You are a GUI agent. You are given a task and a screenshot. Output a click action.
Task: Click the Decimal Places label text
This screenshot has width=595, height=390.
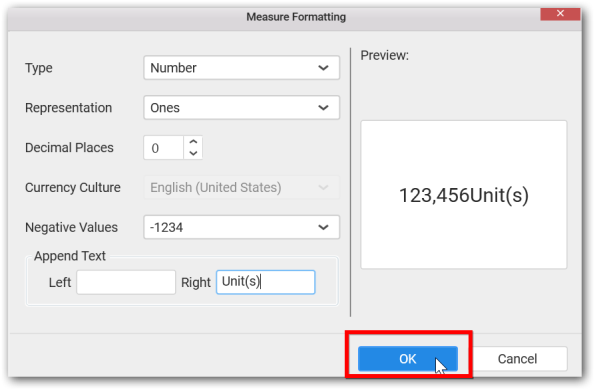[69, 148]
